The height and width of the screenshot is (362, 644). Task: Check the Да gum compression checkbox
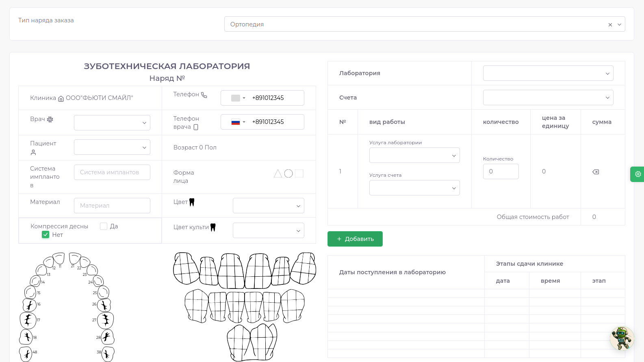pos(104,226)
